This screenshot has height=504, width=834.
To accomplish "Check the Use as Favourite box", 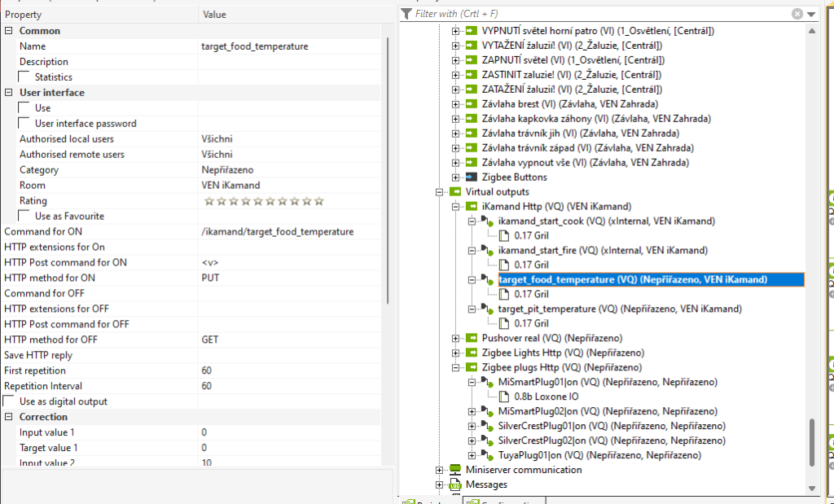I will (24, 216).
